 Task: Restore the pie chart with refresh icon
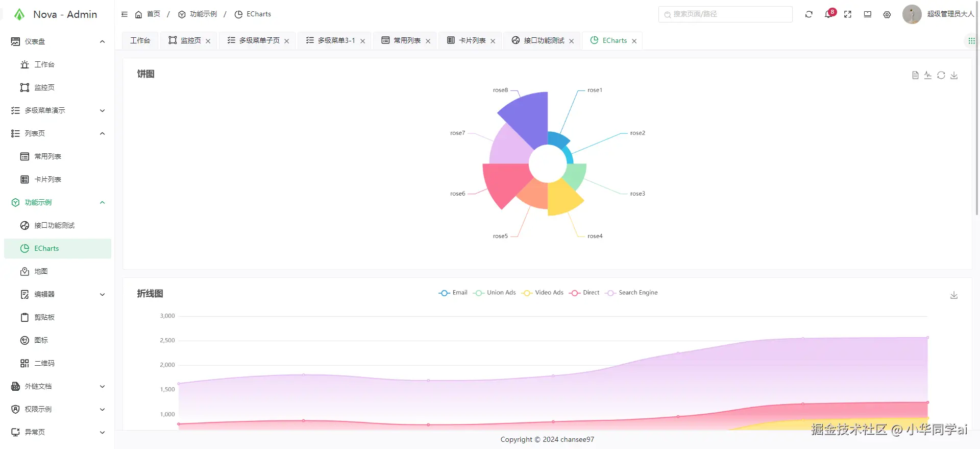tap(941, 76)
